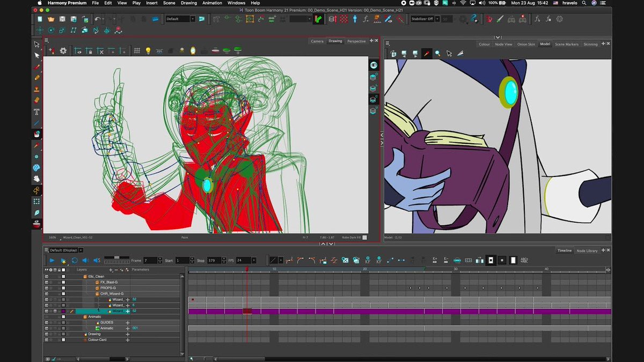Toggle visibility of FX_Blast-G layer
Screen dimensions: 644x362
(47, 282)
